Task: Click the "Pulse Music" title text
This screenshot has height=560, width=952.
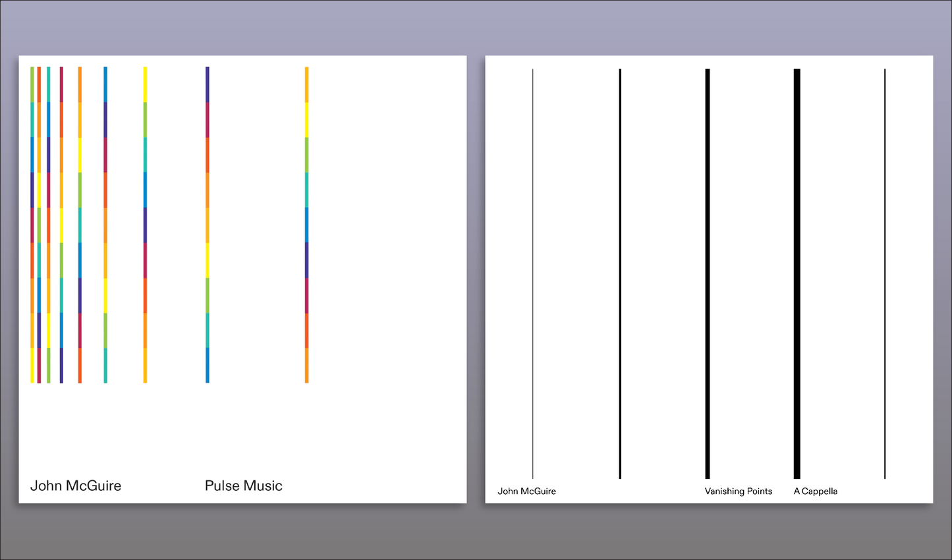Action: click(x=243, y=486)
